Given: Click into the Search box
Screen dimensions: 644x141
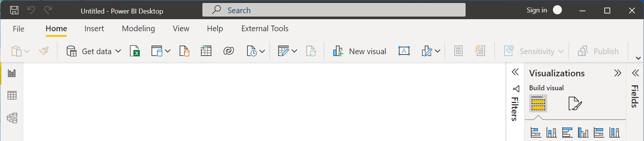Looking at the screenshot, I should click(x=334, y=10).
